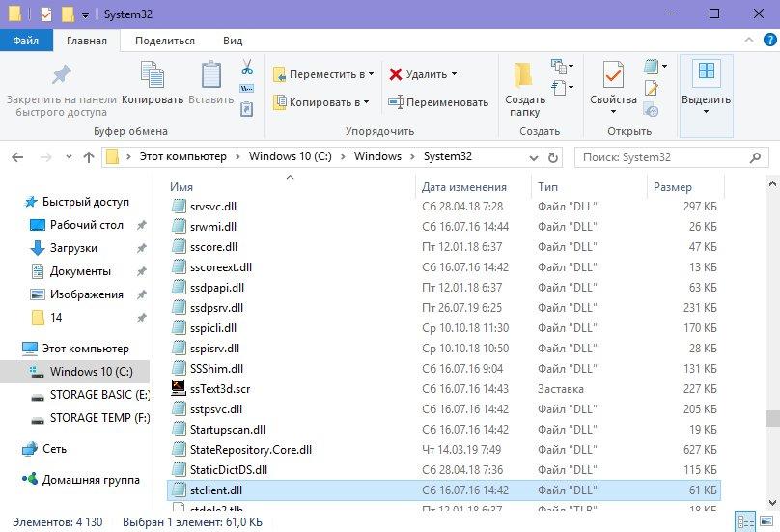The width and height of the screenshot is (780, 532).
Task: Click the Выделить grid icon
Action: click(x=706, y=70)
